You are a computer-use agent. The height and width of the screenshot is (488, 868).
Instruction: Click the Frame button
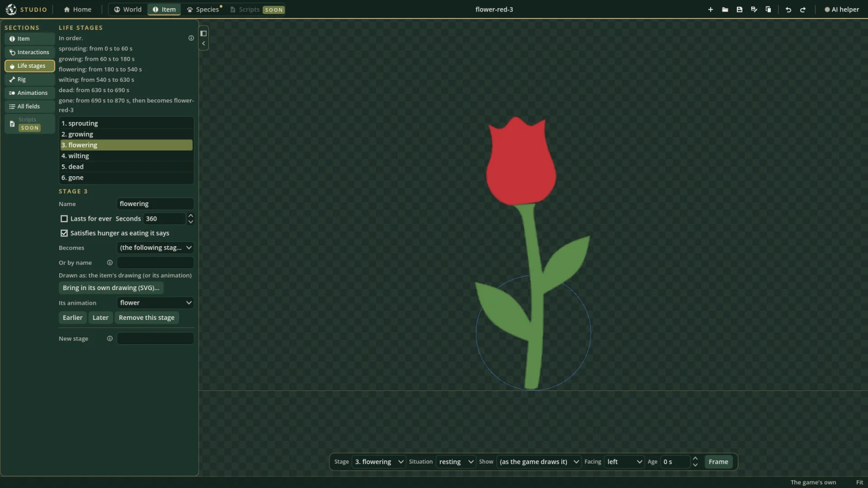pos(718,462)
